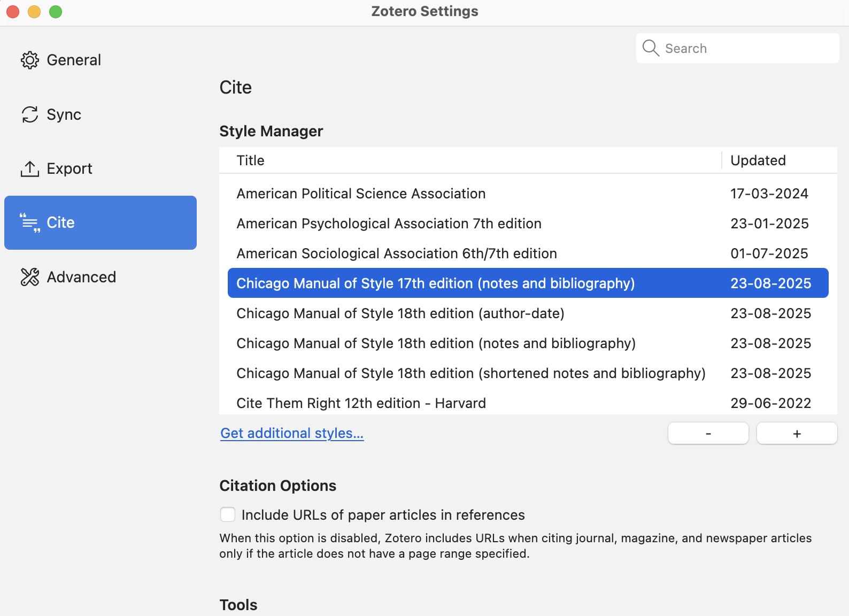Focus the Search settings field
The height and width of the screenshot is (616, 849).
pos(738,48)
